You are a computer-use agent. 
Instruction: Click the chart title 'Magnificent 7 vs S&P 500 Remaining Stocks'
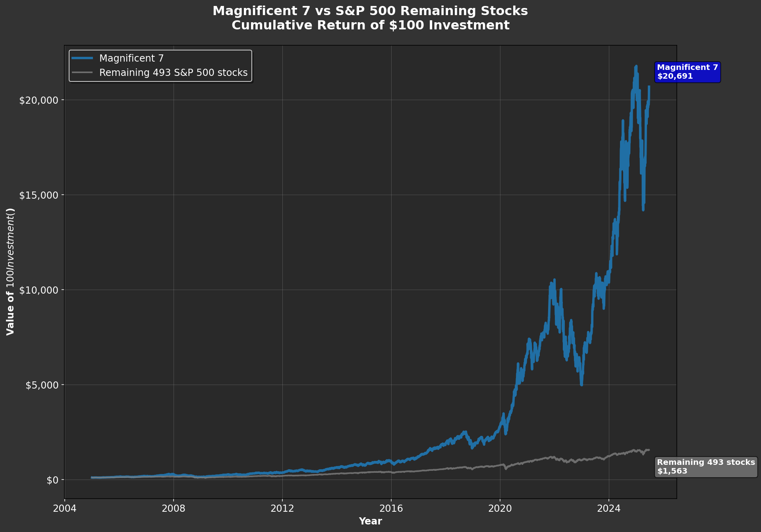[370, 11]
